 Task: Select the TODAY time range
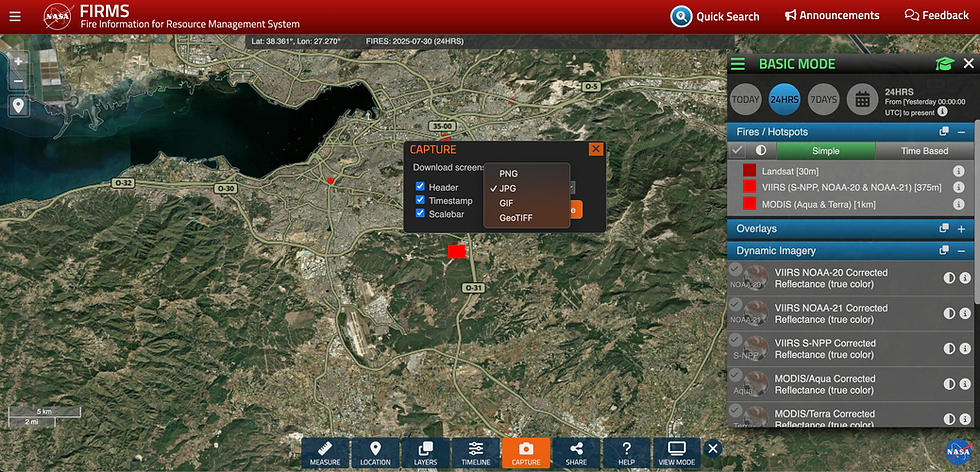click(746, 99)
